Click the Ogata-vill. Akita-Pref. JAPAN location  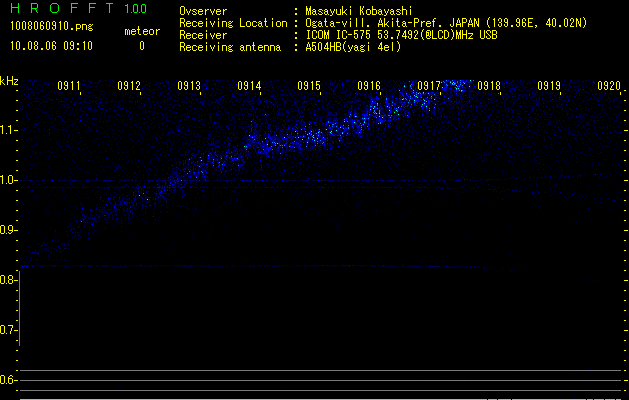tap(446, 23)
